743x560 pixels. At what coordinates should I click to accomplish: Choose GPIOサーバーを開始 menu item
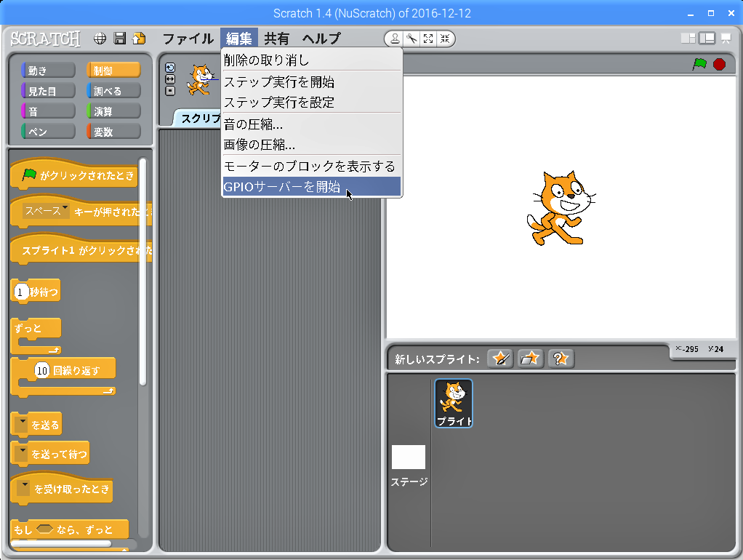[x=312, y=187]
